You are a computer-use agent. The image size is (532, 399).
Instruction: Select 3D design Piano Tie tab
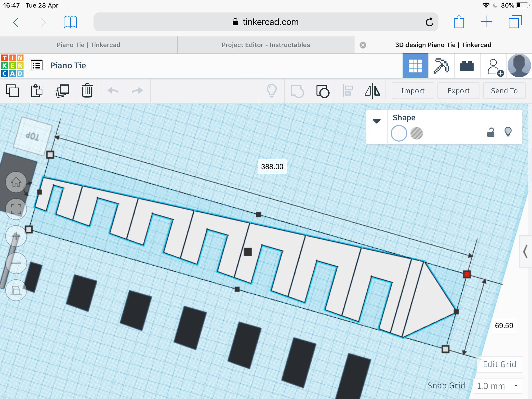pos(443,45)
